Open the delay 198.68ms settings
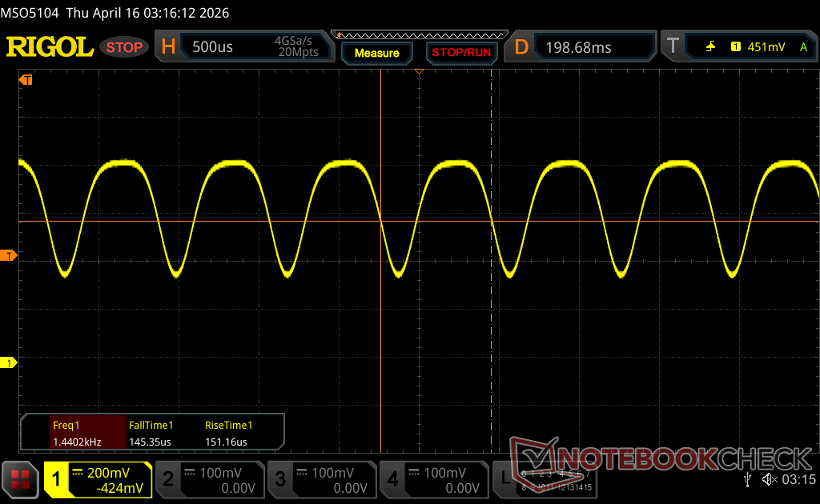The height and width of the screenshot is (504, 820). click(583, 47)
